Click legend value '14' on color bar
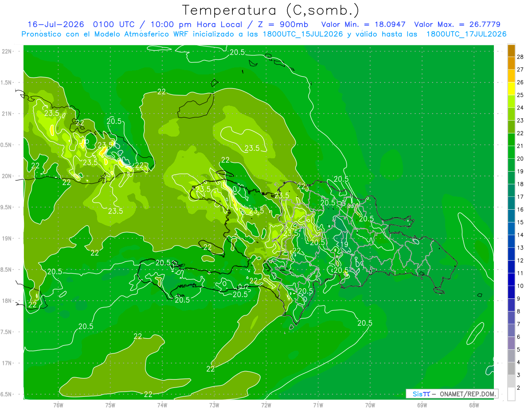 [x=521, y=235]
